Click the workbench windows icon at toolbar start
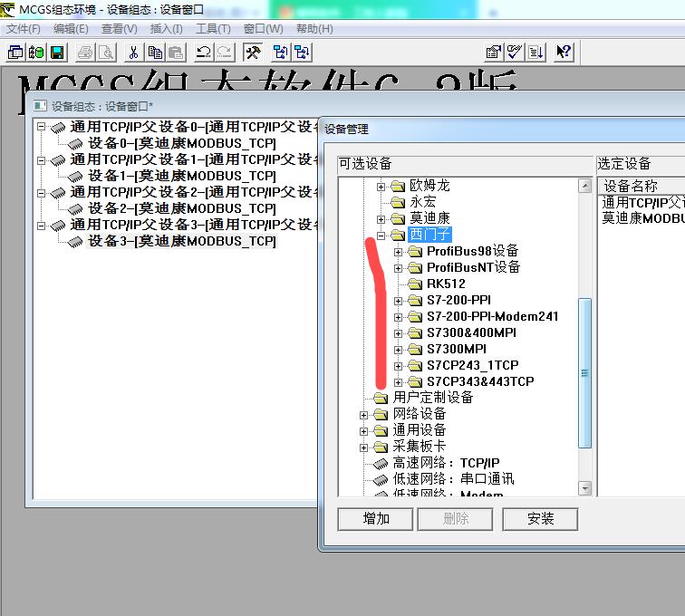 [x=15, y=52]
